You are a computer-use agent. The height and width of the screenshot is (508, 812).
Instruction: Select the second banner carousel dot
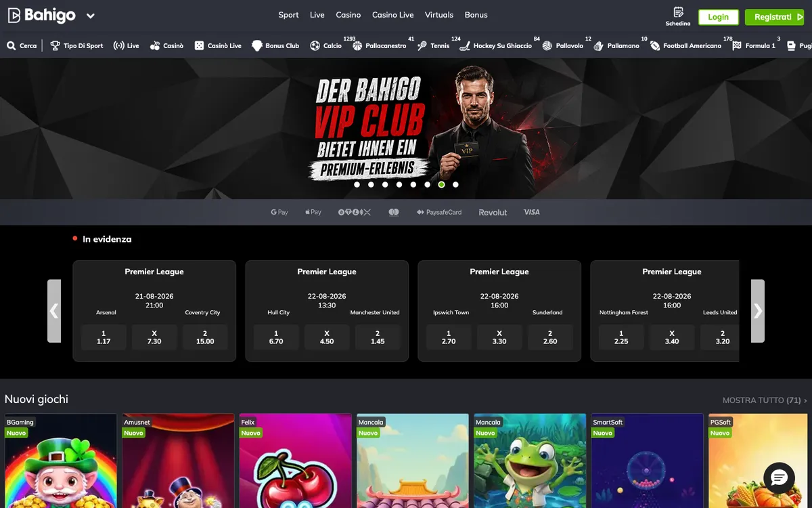371,184
